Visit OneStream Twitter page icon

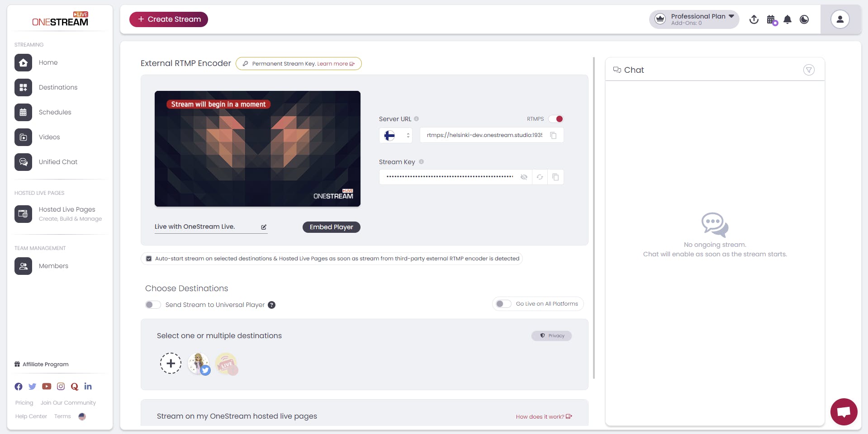point(32,387)
